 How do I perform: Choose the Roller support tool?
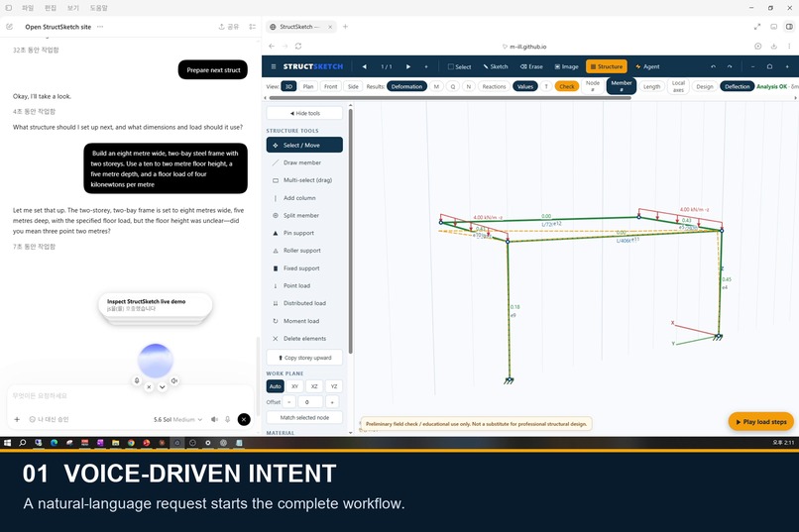(x=304, y=251)
